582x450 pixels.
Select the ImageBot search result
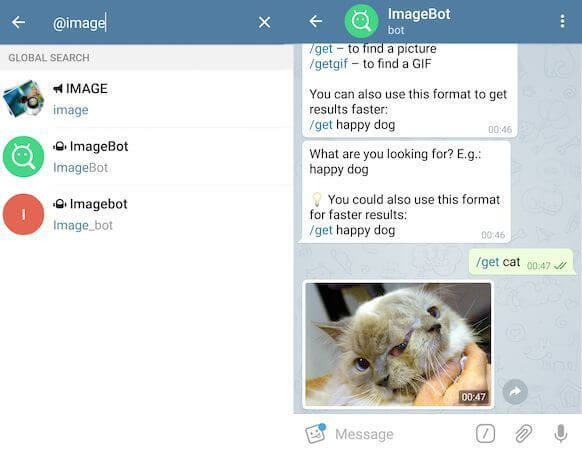click(x=146, y=157)
